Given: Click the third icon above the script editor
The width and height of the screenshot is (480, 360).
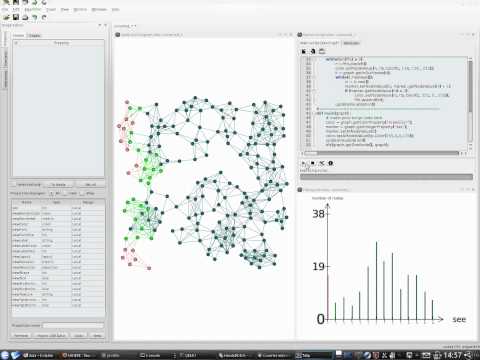Looking at the screenshot, I should coord(322,51).
